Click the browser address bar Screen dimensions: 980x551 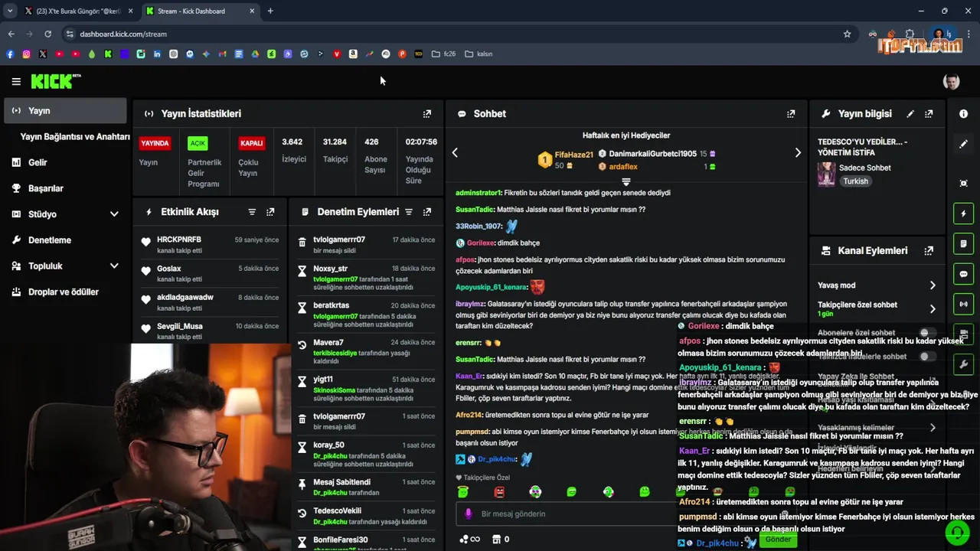pos(452,34)
